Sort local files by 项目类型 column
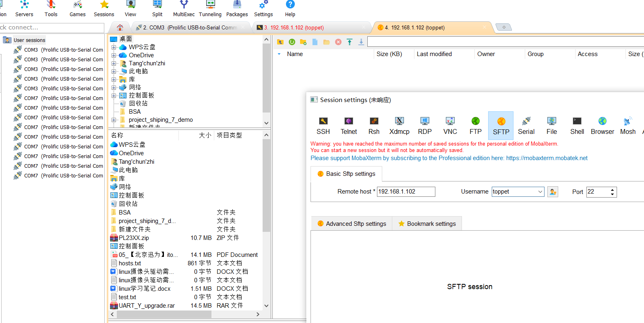This screenshot has height=323, width=644. (229, 135)
